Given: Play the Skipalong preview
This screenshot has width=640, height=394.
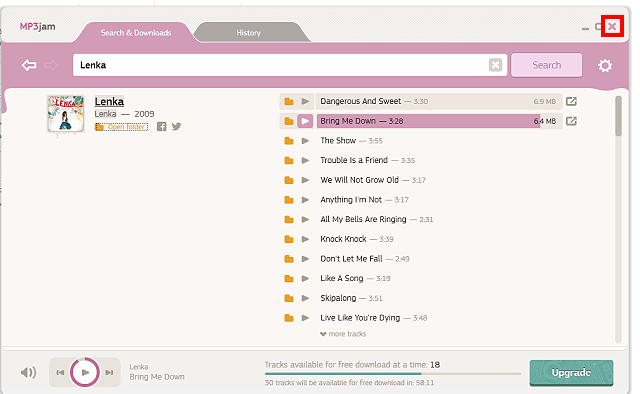Looking at the screenshot, I should click(x=305, y=298).
